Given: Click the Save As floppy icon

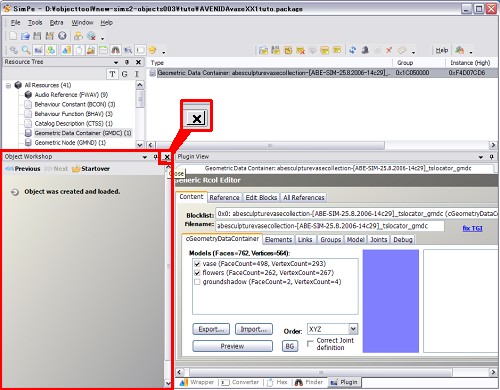Looking at the screenshot, I should [50, 36].
